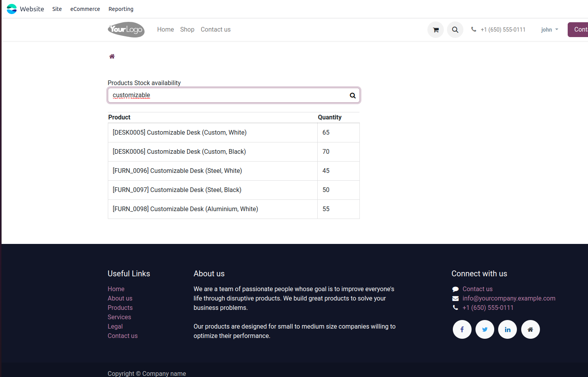
Task: Click the footer phone handset icon
Action: coord(455,308)
